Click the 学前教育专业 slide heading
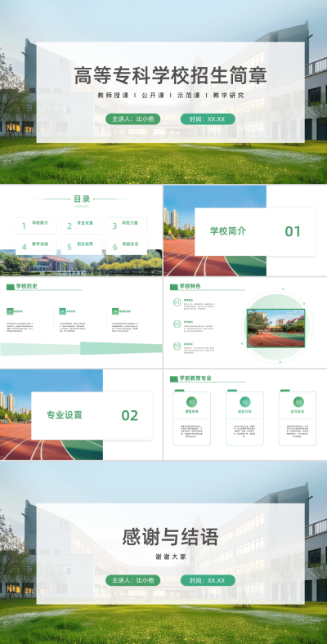This screenshot has height=644, width=327. click(x=195, y=378)
